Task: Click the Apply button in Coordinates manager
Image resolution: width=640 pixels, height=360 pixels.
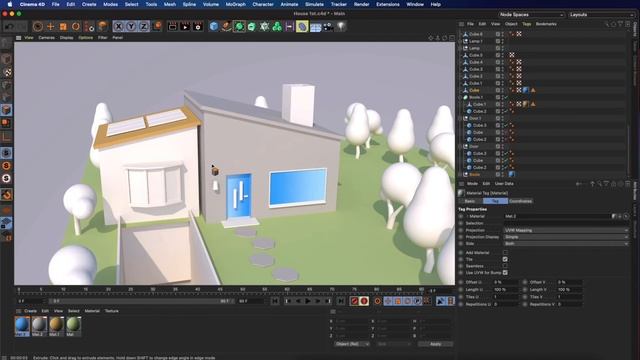Action: [x=436, y=344]
